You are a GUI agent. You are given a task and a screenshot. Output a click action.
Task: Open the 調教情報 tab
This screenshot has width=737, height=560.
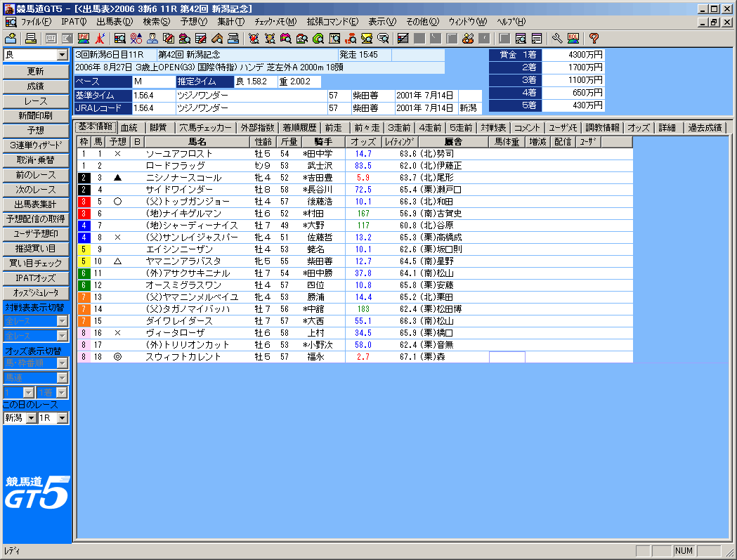[603, 128]
